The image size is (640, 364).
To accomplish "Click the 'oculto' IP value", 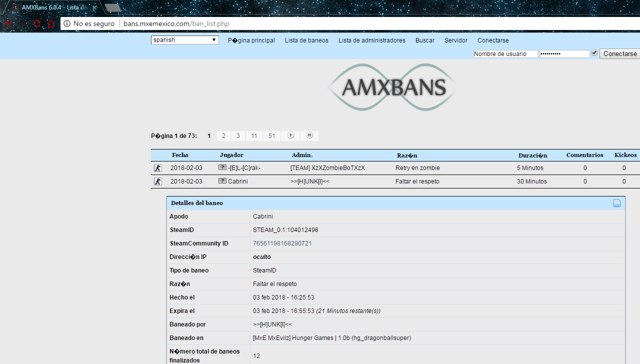I will 262,257.
